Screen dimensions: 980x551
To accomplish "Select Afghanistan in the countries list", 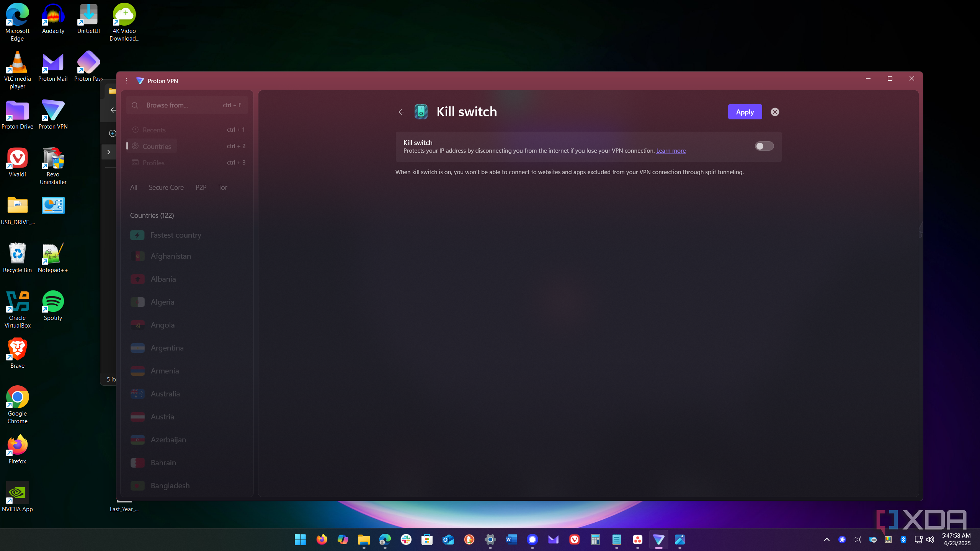I will [x=187, y=256].
